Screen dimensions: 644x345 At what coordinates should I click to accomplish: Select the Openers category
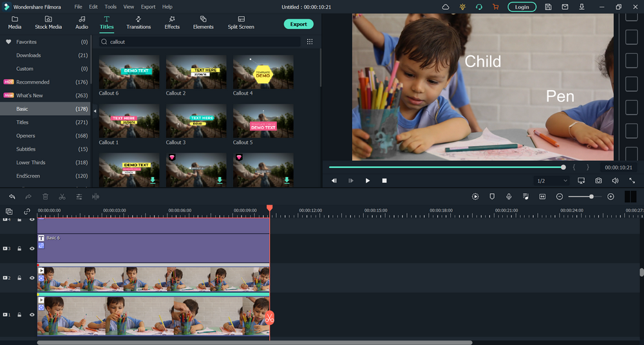[x=45, y=136]
